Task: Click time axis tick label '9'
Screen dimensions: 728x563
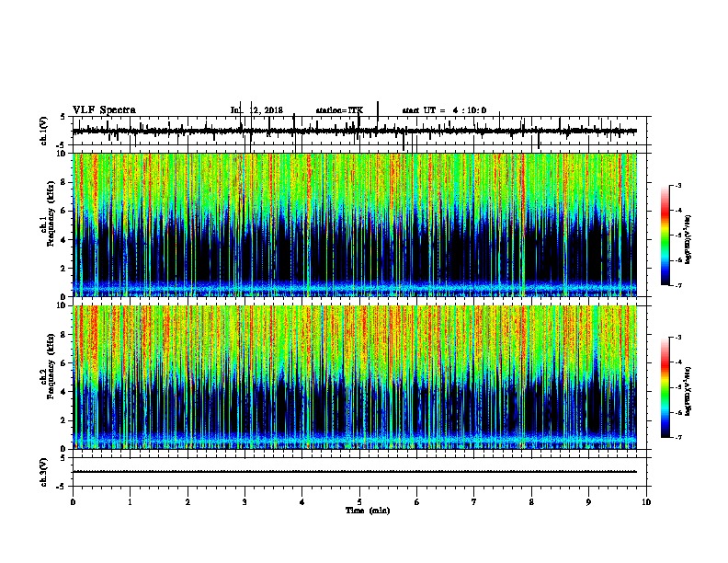Action: (588, 502)
